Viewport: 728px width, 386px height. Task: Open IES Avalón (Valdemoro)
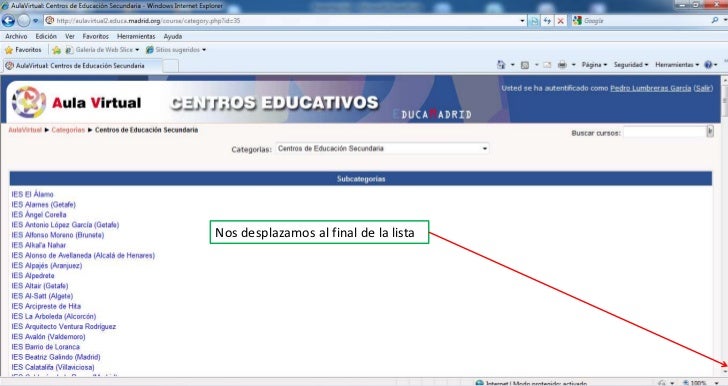click(x=49, y=337)
